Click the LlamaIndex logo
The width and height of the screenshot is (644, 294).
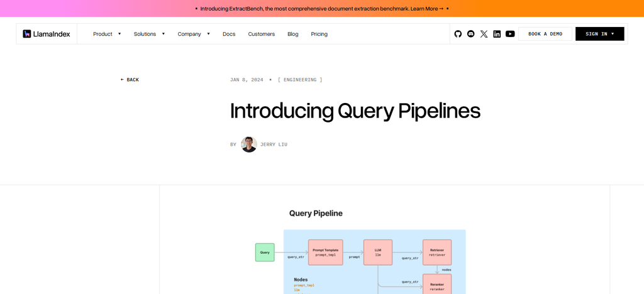point(47,34)
